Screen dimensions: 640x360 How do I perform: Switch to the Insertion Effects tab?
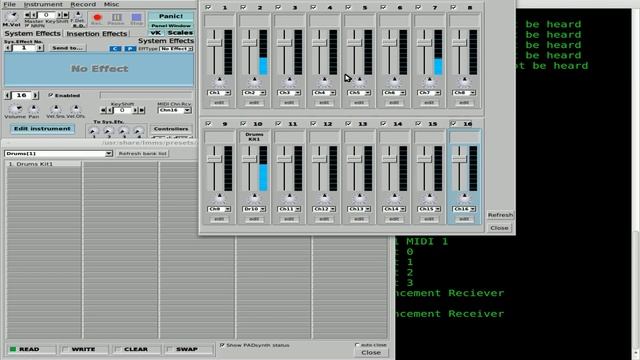[x=97, y=33]
